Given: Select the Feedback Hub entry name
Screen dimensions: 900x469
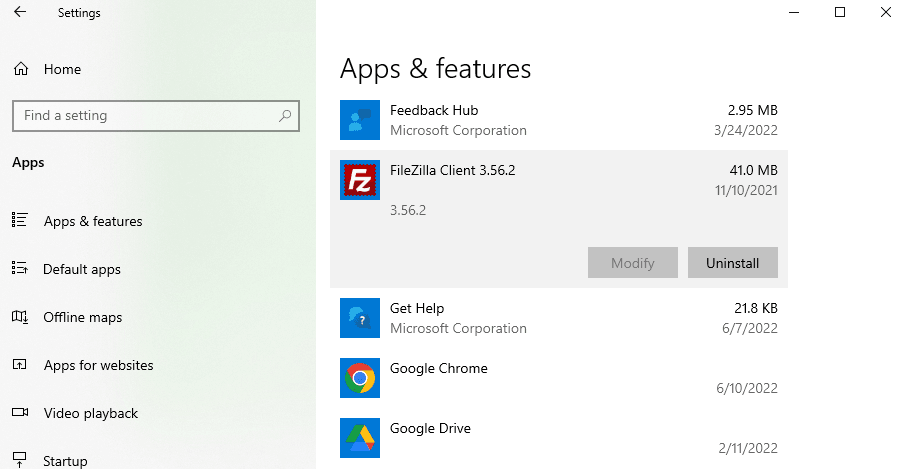Looking at the screenshot, I should (434, 110).
